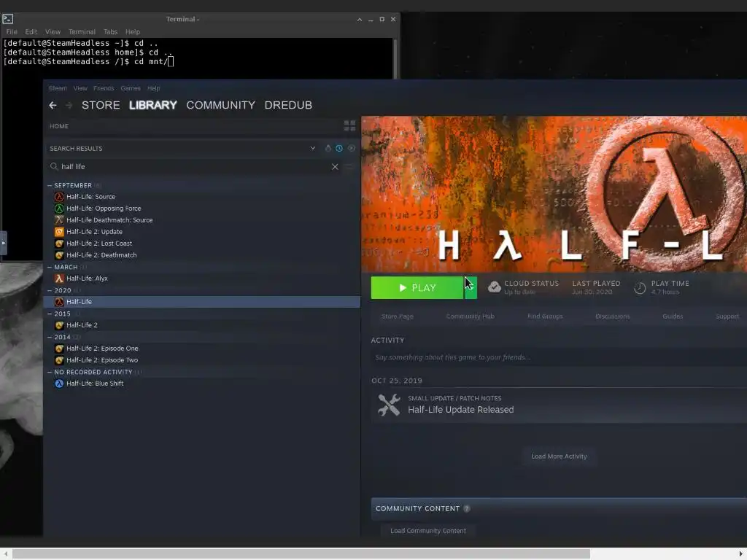
Task: Click the play time clock icon
Action: (x=640, y=287)
